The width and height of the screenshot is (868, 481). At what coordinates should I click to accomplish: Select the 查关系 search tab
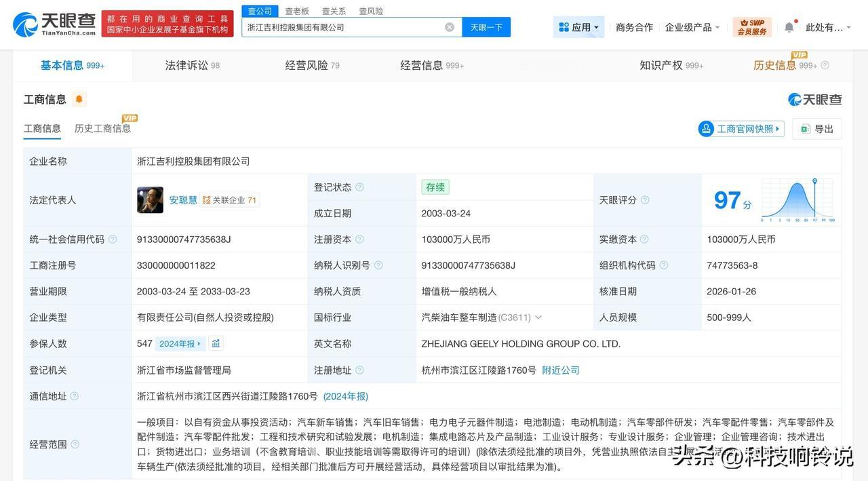pos(334,11)
